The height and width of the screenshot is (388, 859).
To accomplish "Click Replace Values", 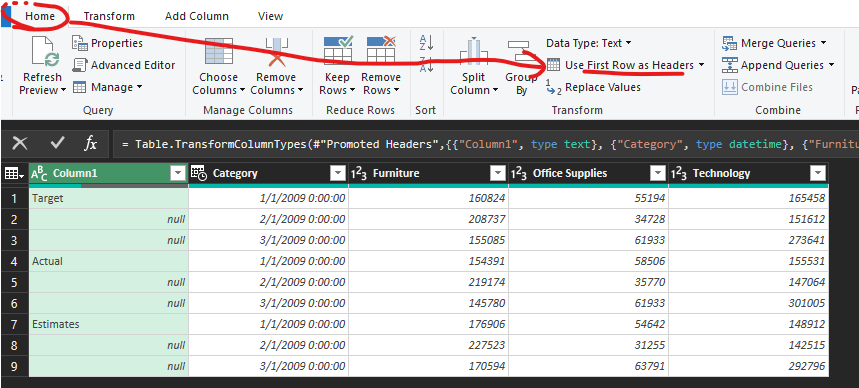I will [593, 87].
